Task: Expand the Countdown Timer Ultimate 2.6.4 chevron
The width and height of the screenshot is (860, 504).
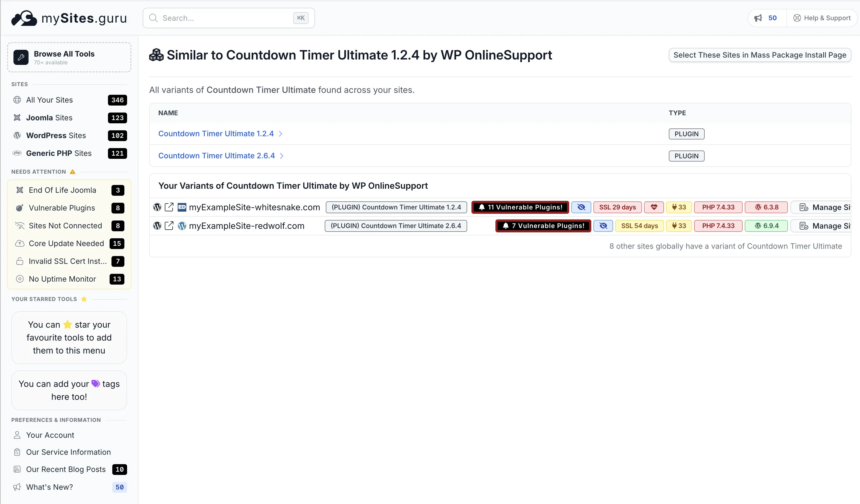Action: [x=282, y=156]
